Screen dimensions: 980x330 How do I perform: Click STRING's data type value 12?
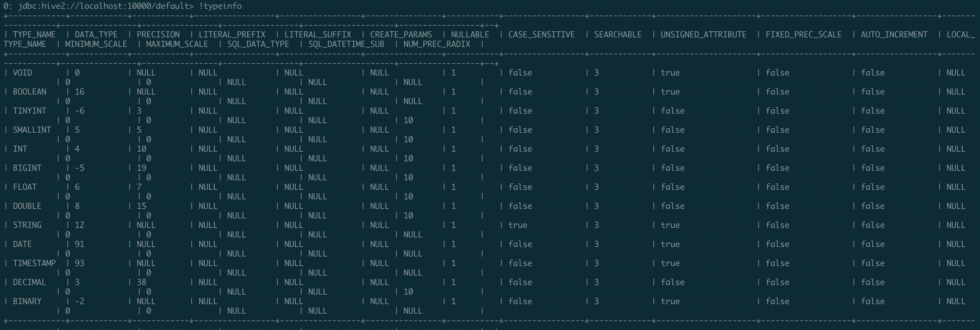tap(80, 225)
